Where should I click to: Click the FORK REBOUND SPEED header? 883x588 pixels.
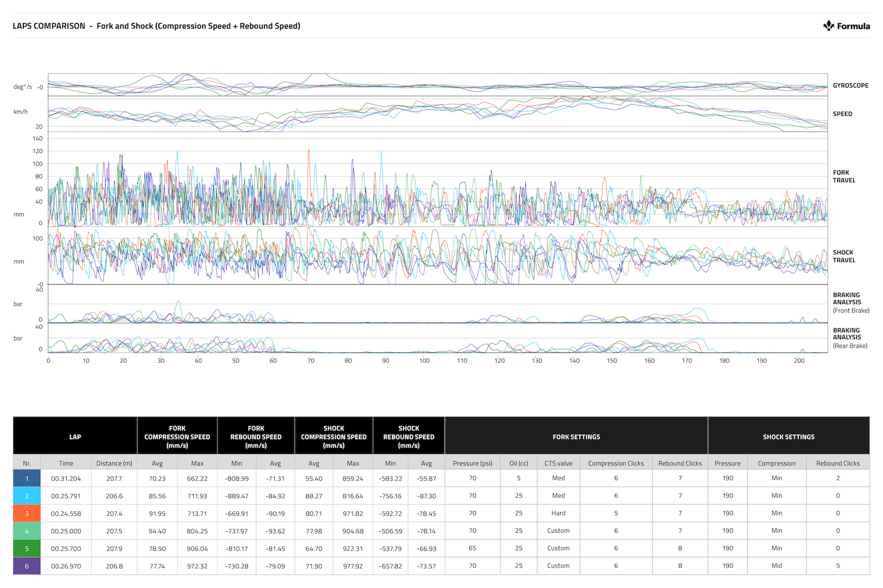coord(256,437)
